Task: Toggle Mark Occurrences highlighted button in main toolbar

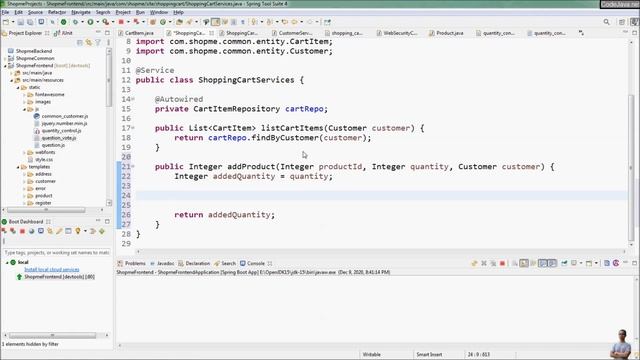Action: (x=216, y=22)
